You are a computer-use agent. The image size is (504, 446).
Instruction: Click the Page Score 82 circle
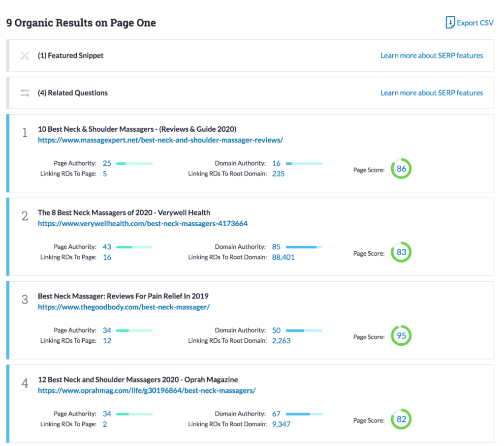click(401, 419)
